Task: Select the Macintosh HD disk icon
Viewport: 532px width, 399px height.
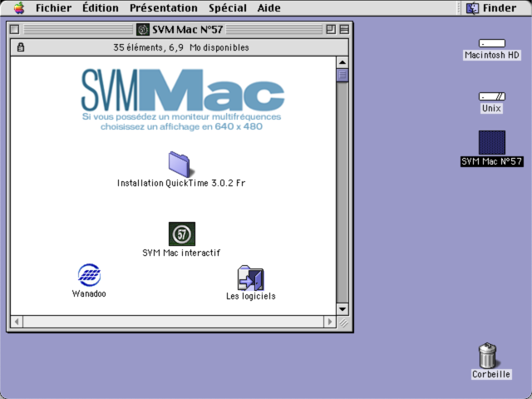Action: [491, 43]
